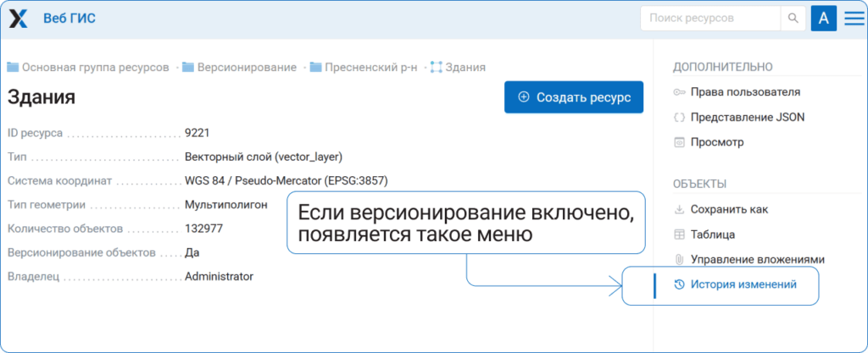The image size is (868, 353).
Task: Click the Система координат label
Action: [60, 181]
